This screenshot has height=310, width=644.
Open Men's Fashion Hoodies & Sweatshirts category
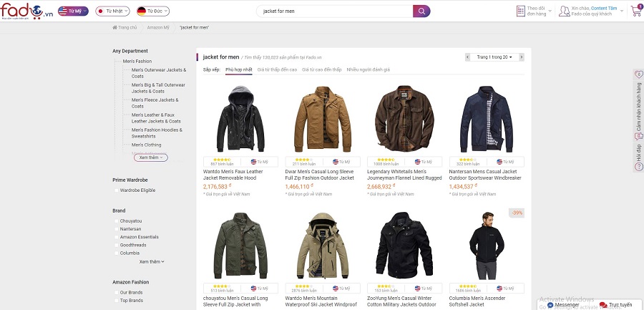pyautogui.click(x=157, y=133)
